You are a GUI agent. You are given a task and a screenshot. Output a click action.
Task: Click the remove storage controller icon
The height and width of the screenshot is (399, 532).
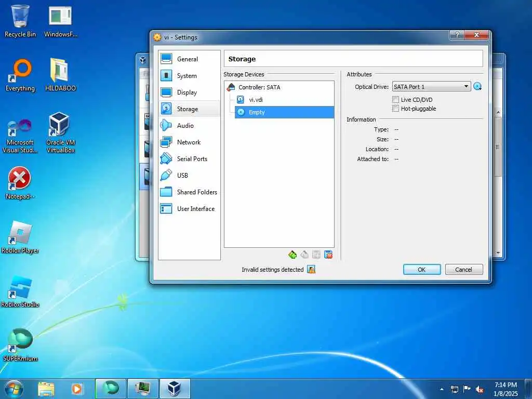[304, 255]
